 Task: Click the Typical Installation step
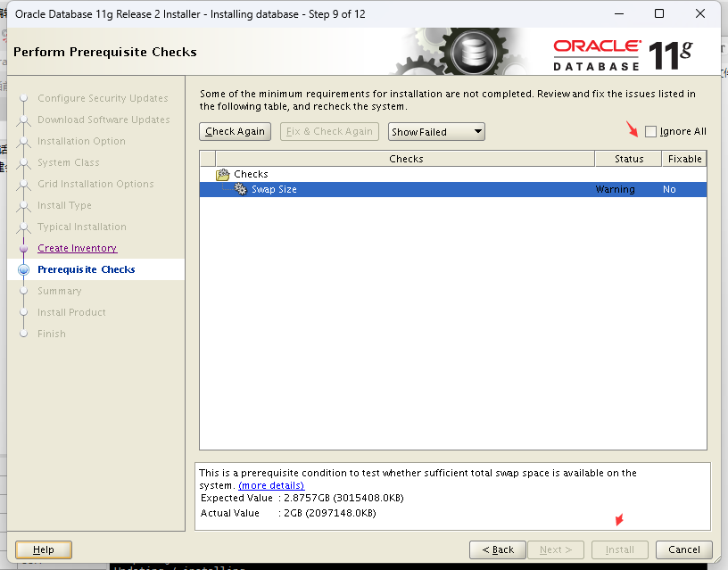[82, 227]
